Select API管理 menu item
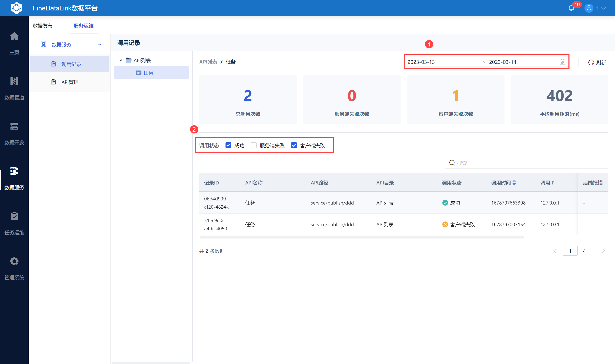The width and height of the screenshot is (615, 364). 70,82
